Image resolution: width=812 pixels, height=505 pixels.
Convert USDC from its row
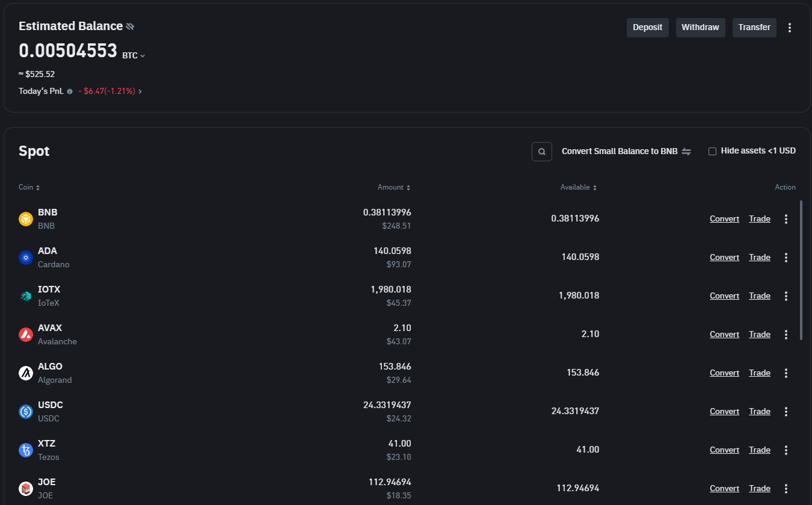pos(724,412)
